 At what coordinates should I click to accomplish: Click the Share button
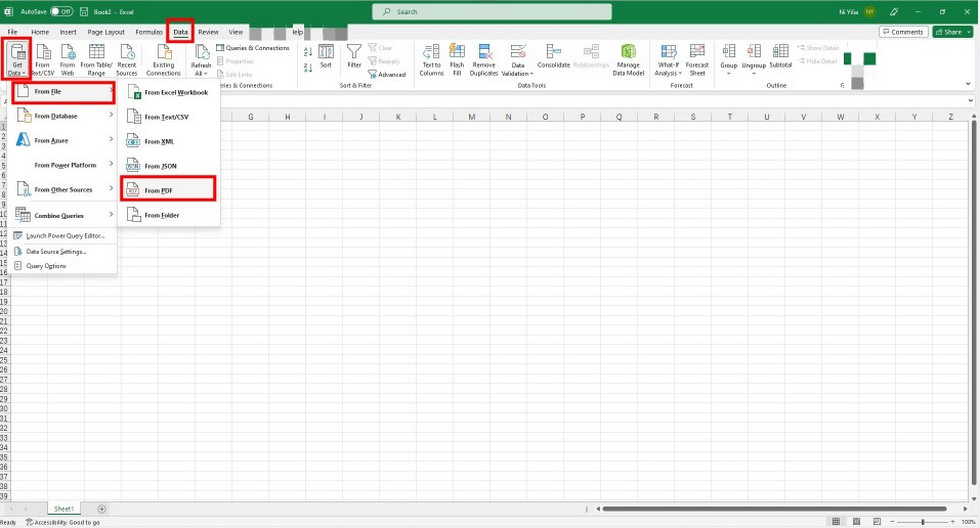pos(952,32)
